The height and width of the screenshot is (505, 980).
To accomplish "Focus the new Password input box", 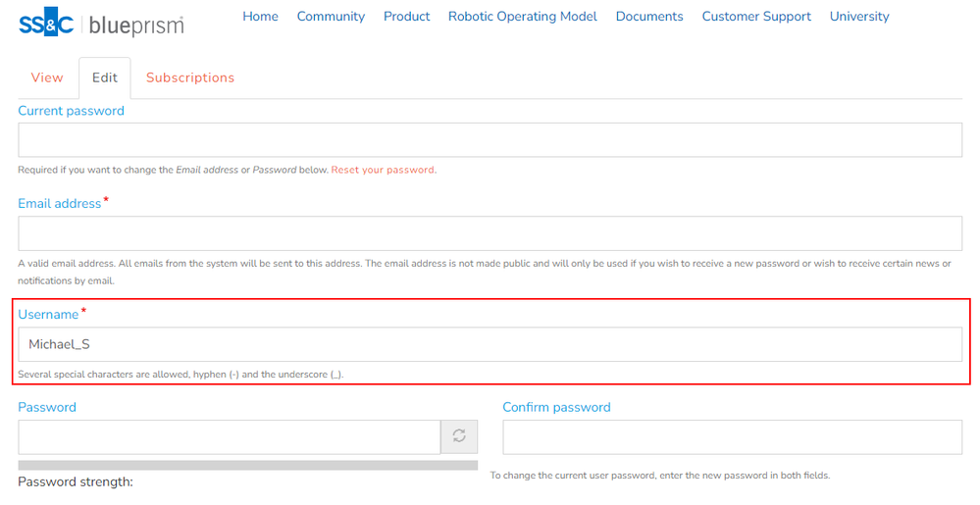I will click(229, 437).
